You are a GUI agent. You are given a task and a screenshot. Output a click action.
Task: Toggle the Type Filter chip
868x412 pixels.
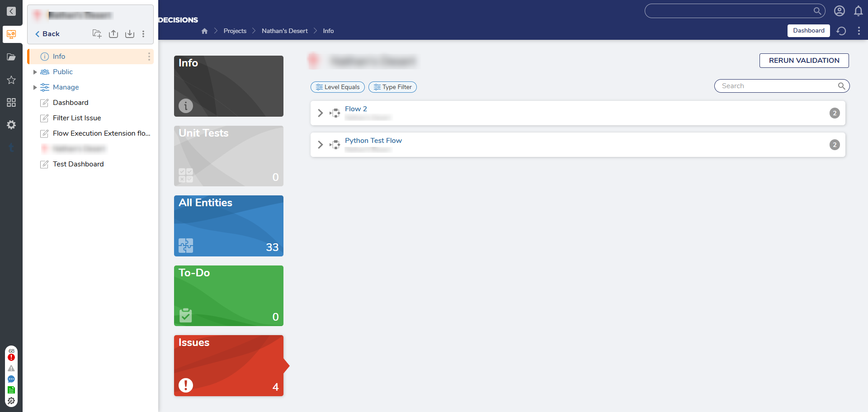pyautogui.click(x=392, y=87)
